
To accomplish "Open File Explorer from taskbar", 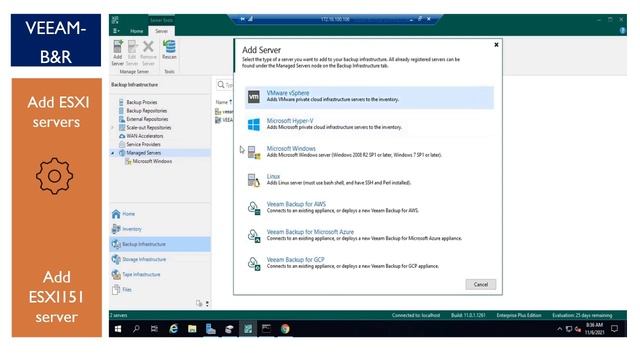I will click(192, 329).
